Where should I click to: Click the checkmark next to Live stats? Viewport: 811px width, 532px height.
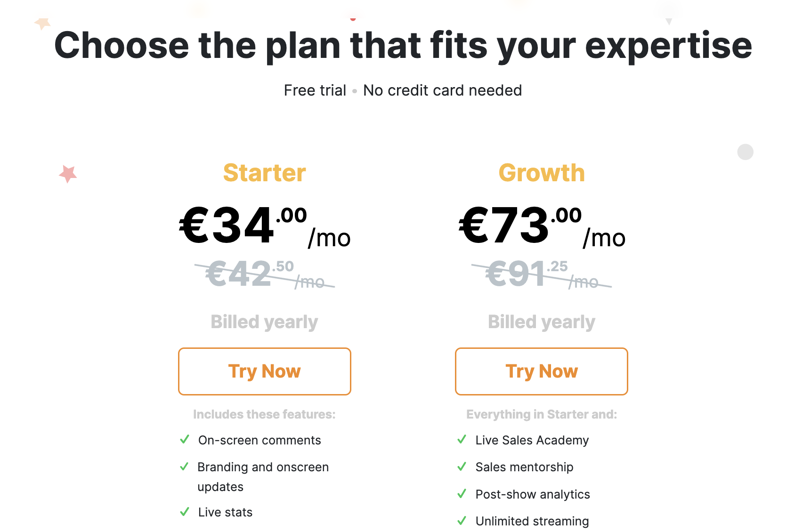click(x=185, y=512)
